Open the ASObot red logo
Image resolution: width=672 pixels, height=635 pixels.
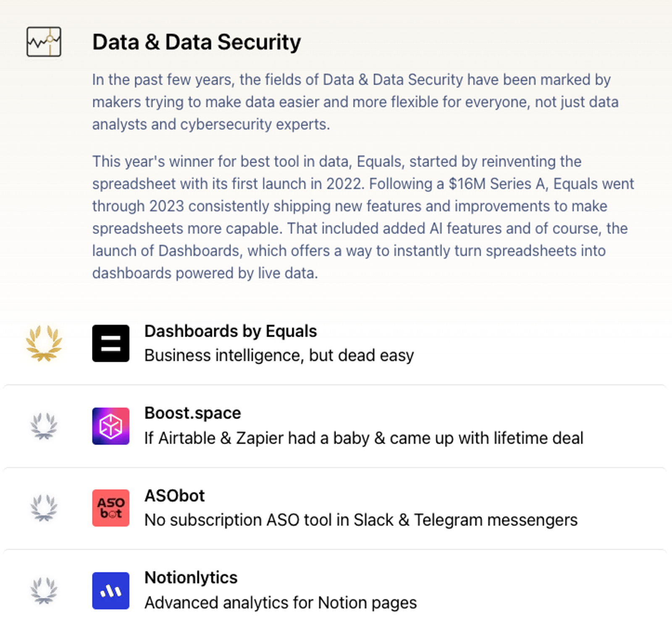pos(111,508)
